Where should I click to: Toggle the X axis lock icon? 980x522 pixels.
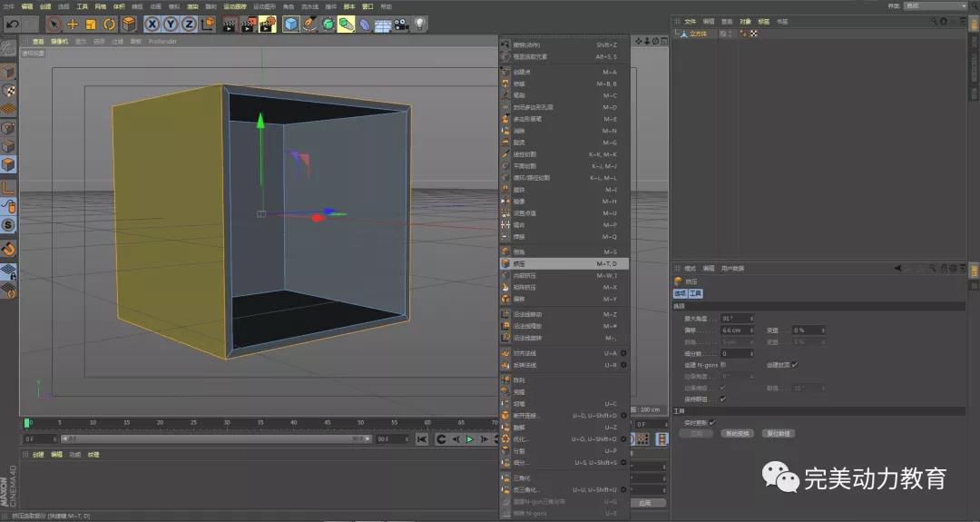tap(152, 24)
